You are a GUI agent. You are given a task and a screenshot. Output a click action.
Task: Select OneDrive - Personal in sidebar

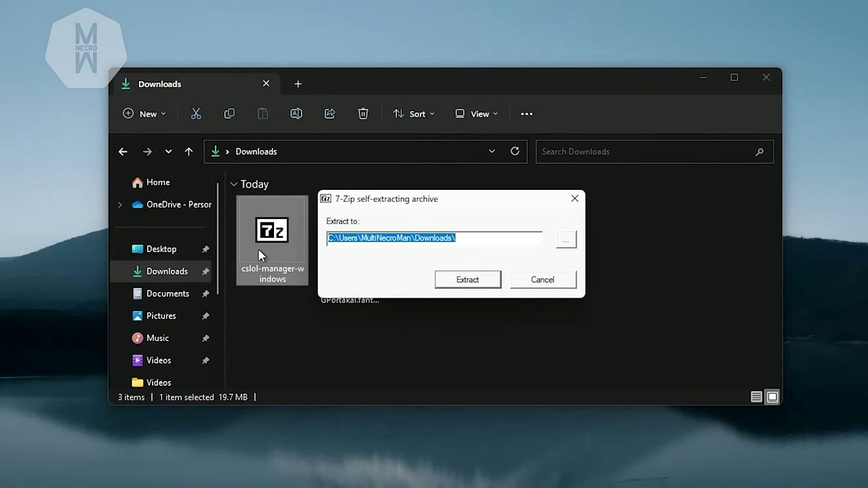coord(172,205)
